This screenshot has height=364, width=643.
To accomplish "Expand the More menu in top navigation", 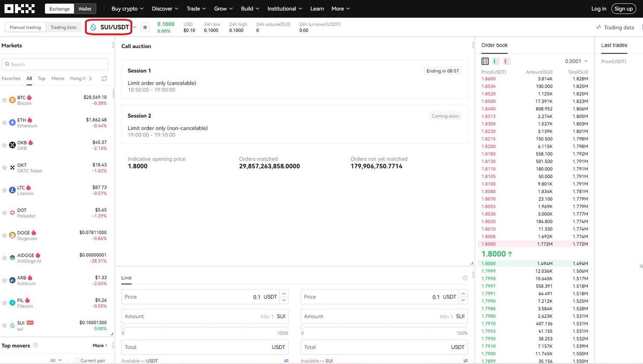I will (x=340, y=9).
